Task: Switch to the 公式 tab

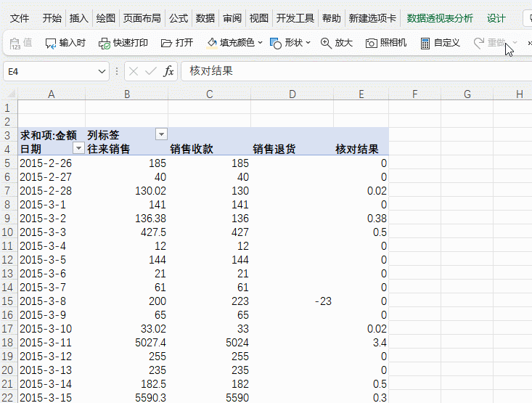Action: click(179, 18)
